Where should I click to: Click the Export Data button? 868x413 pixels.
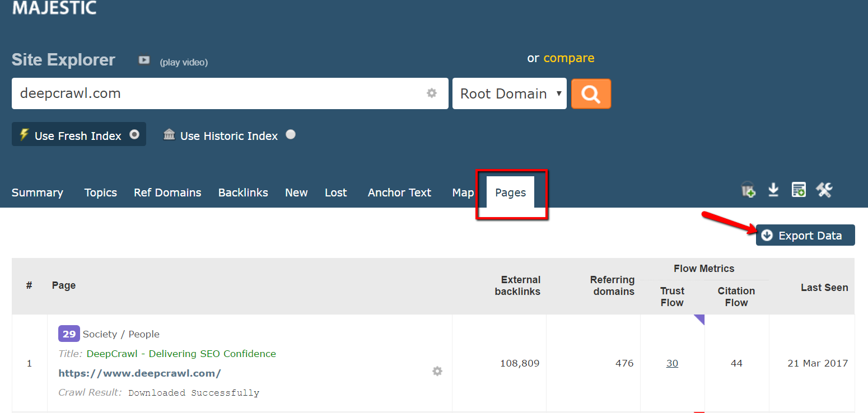click(x=805, y=235)
